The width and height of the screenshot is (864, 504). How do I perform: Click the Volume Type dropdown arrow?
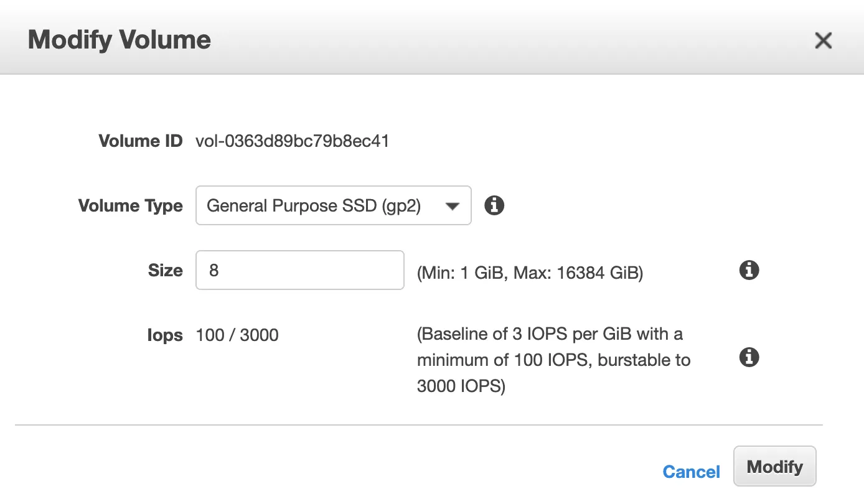tap(453, 206)
